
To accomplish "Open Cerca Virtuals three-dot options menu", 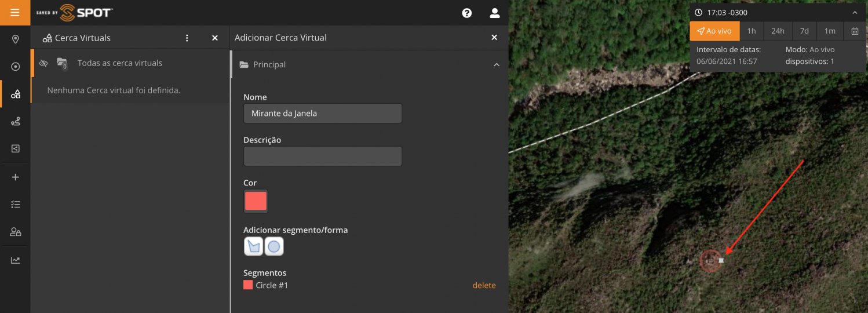I will coord(187,38).
